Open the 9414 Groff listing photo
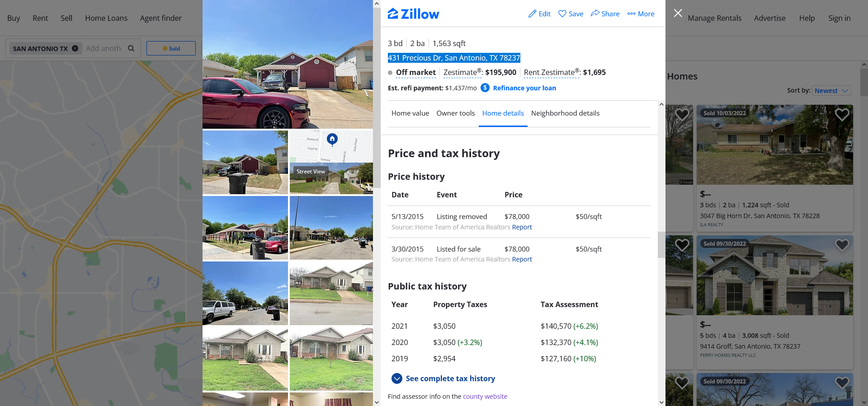Image resolution: width=868 pixels, height=406 pixels. (775, 275)
